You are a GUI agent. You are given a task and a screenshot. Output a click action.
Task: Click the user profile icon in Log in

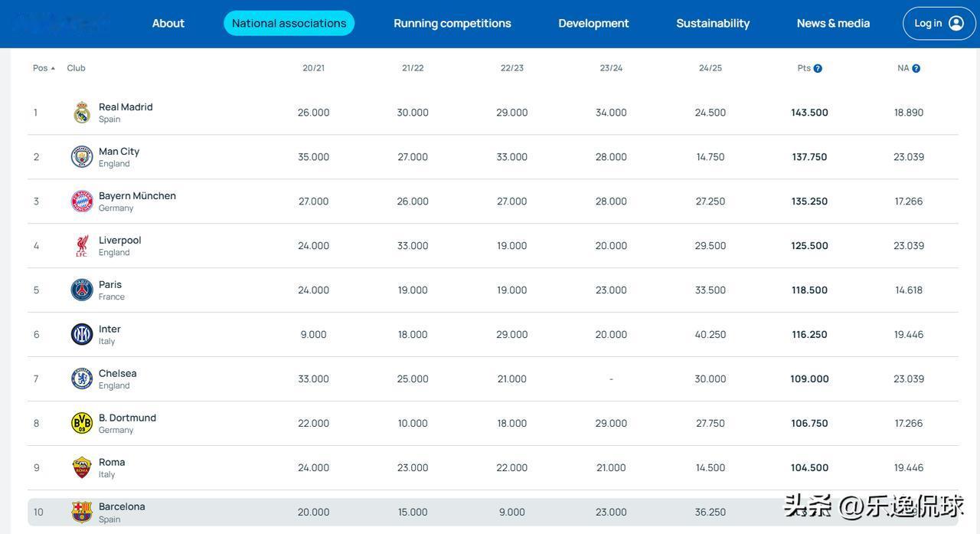(956, 23)
